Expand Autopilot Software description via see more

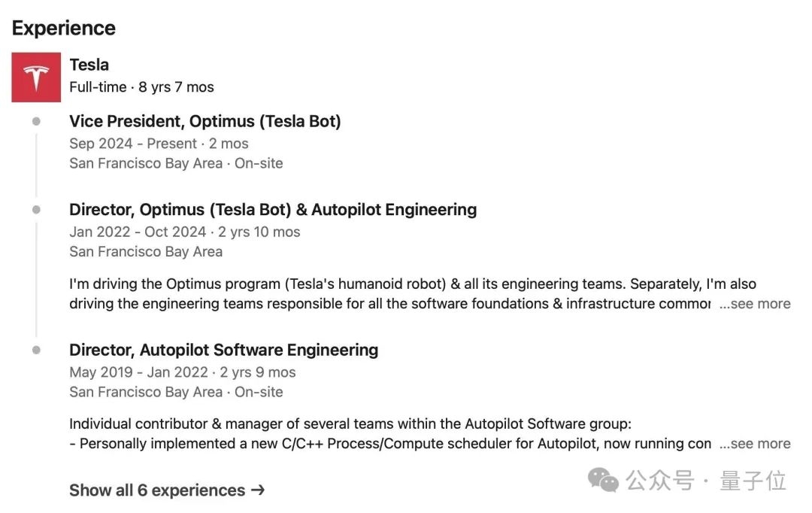click(x=755, y=444)
